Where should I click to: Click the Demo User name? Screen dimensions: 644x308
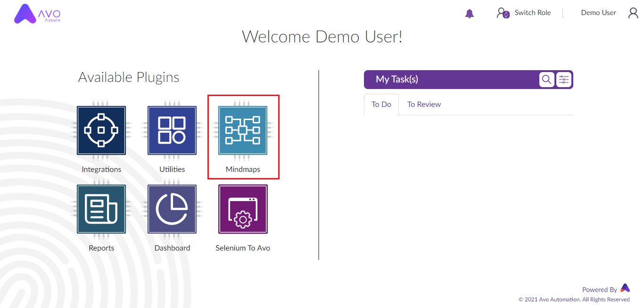click(598, 13)
